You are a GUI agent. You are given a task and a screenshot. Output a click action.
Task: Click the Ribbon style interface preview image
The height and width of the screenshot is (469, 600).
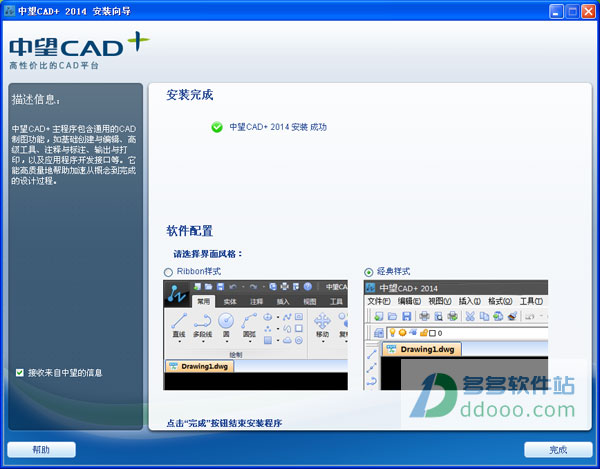[256, 335]
